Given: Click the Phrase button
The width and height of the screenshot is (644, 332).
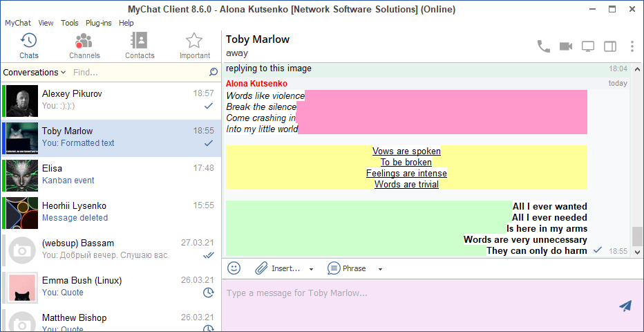Looking at the screenshot, I should tap(347, 268).
